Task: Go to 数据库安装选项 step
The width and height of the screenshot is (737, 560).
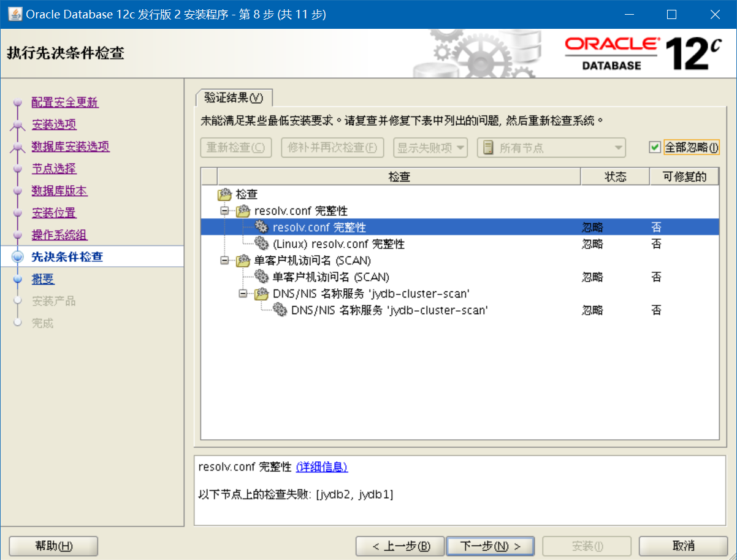Action: coord(71,147)
